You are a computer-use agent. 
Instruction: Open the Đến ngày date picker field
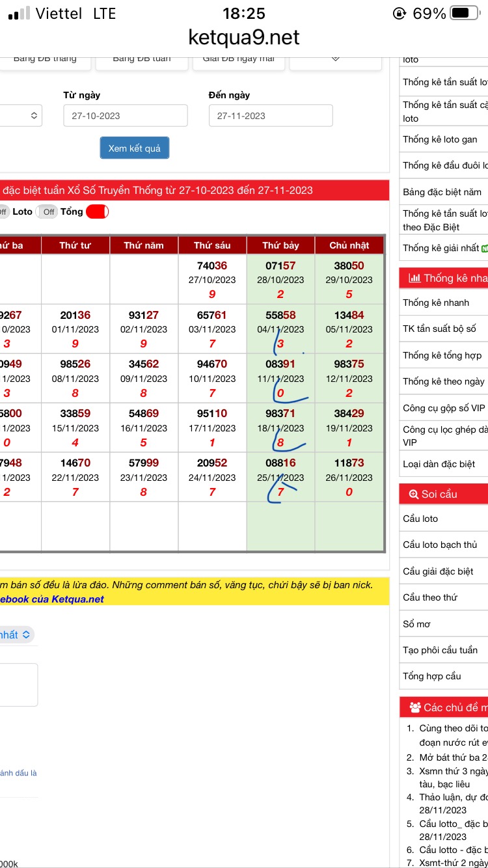(270, 116)
